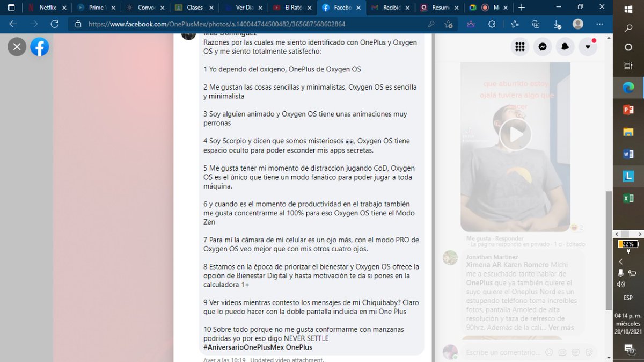Click the page scrollbar thumb
The width and height of the screenshot is (644, 362).
(609, 250)
